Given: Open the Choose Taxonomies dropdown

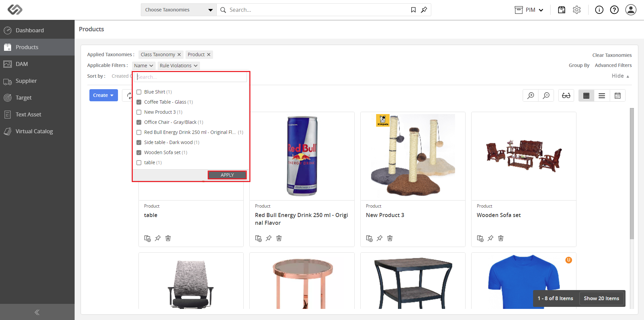Looking at the screenshot, I should point(179,10).
